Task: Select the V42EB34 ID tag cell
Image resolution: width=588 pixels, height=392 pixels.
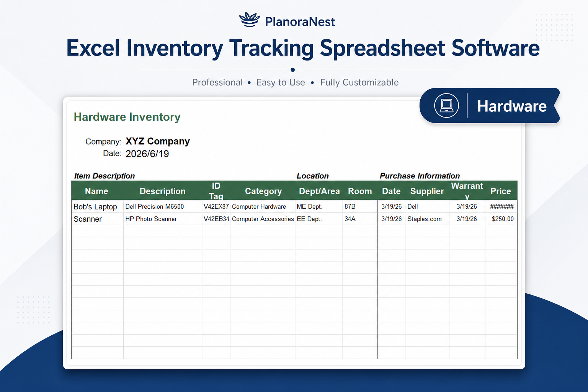Action: point(216,219)
